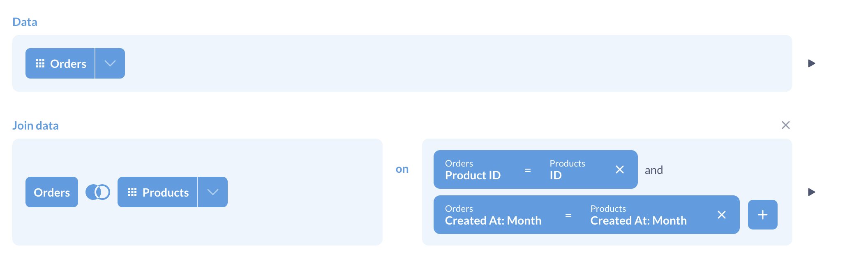This screenshot has height=255, width=868.
Task: Edit the Products Created At: Month column
Action: [x=638, y=216]
